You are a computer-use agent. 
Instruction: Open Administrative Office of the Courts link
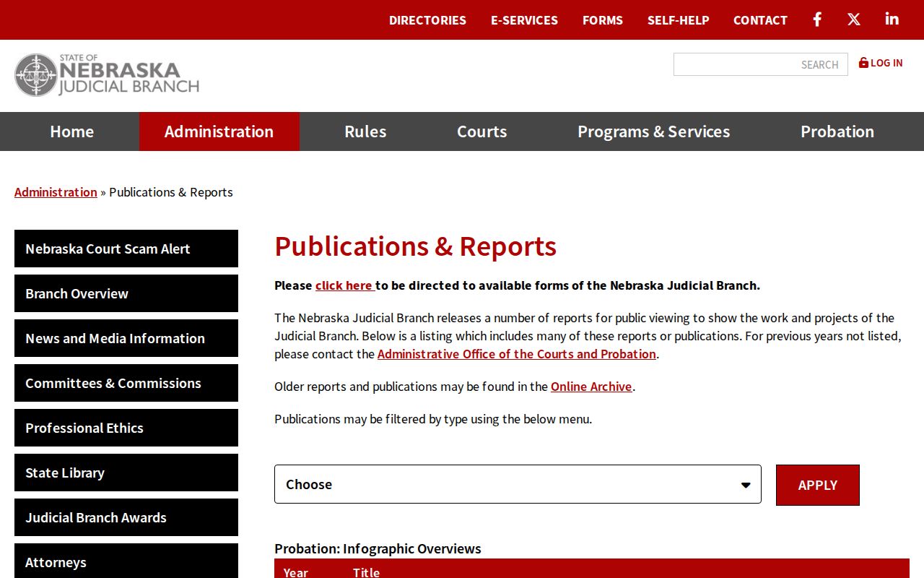517,354
